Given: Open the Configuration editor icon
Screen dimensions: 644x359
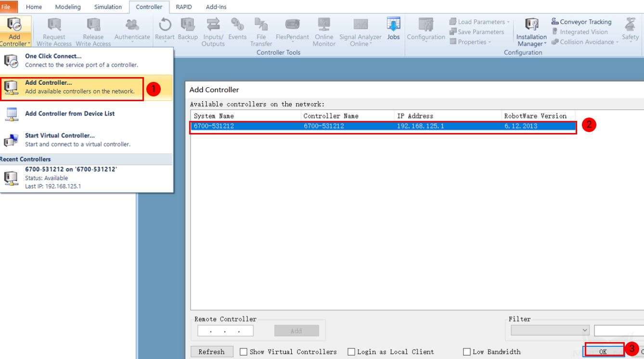Looking at the screenshot, I should (425, 24).
